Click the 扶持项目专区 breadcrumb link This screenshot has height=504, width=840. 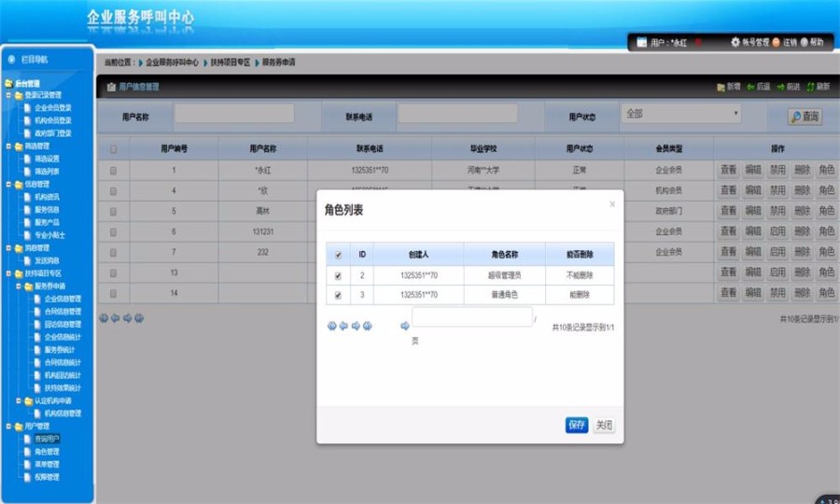[x=231, y=63]
